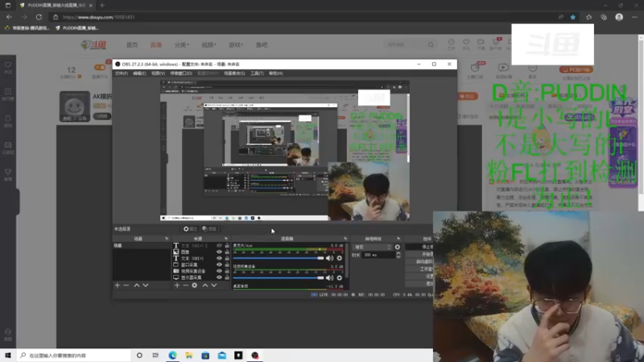Add a new scene with the plus icon in Scenes panel

[x=118, y=286]
